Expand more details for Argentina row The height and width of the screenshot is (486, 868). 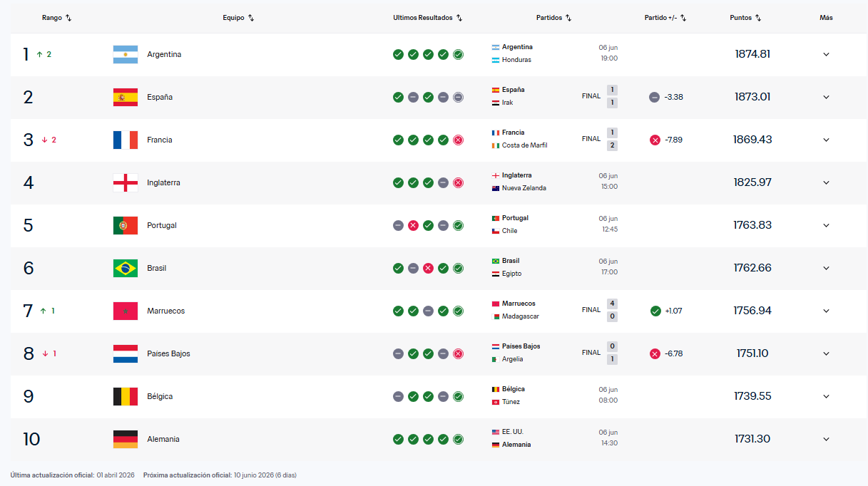(826, 54)
